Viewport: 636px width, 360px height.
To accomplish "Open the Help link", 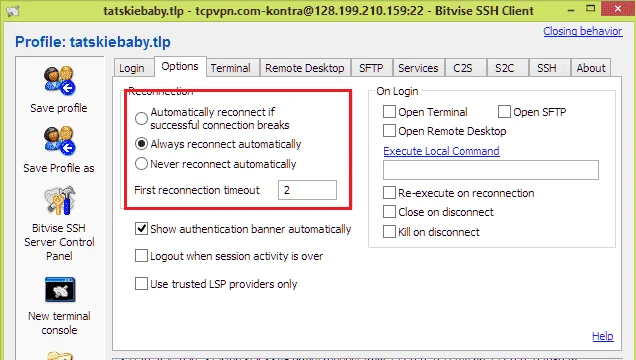I will click(x=603, y=336).
